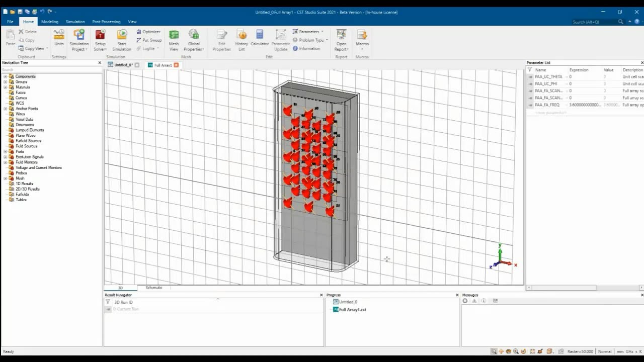Click the list icon in Messages toolbar
The height and width of the screenshot is (362, 644).
tap(495, 301)
